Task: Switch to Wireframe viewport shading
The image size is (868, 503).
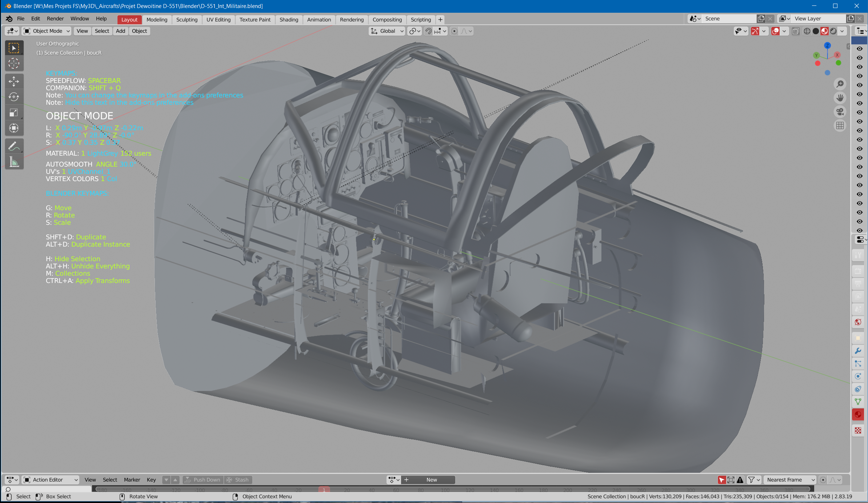Action: [x=807, y=31]
